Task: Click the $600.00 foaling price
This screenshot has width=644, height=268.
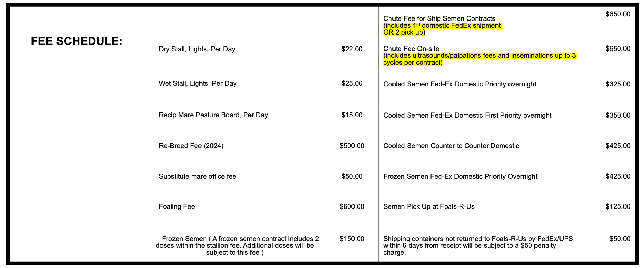Action: (352, 206)
